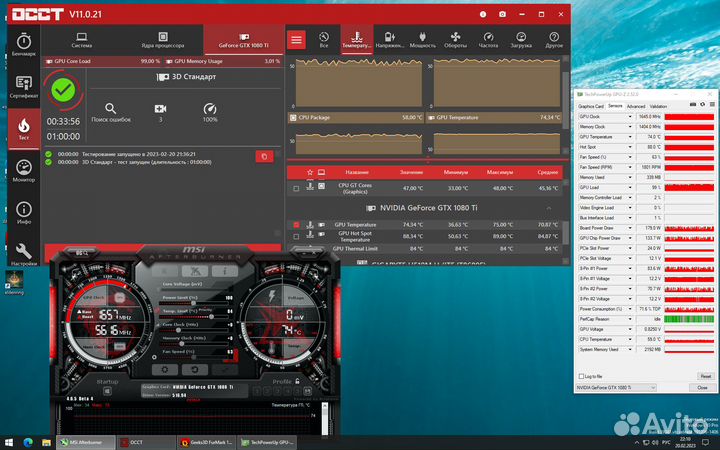Image resolution: width=720 pixels, height=450 pixels.
Task: Open PerfCap Reason dropdown in GPU-Z
Action: [630, 319]
